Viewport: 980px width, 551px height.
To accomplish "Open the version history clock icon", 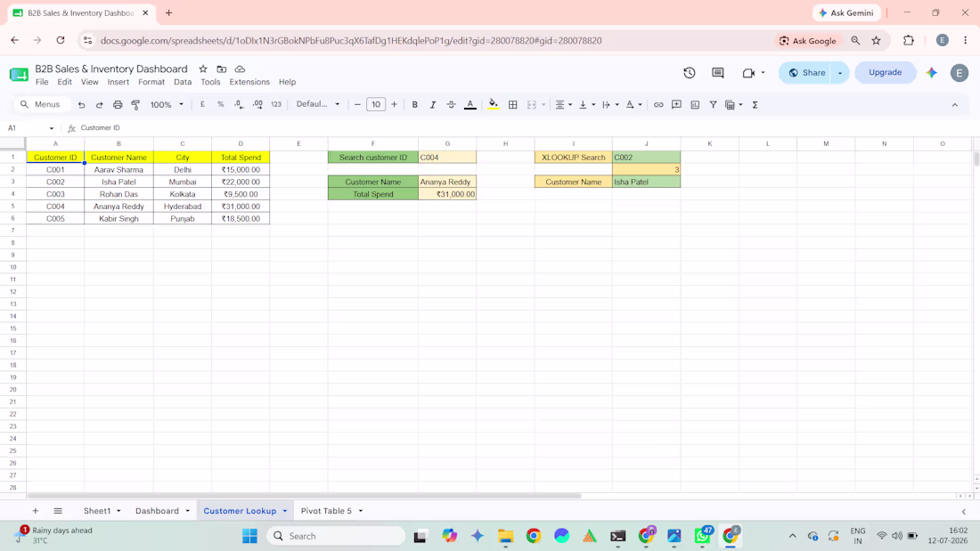I will [690, 73].
